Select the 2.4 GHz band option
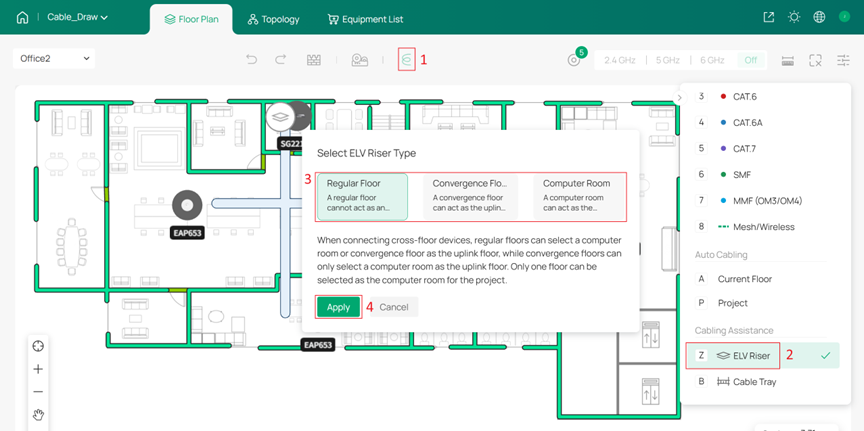864x431 pixels. [619, 60]
